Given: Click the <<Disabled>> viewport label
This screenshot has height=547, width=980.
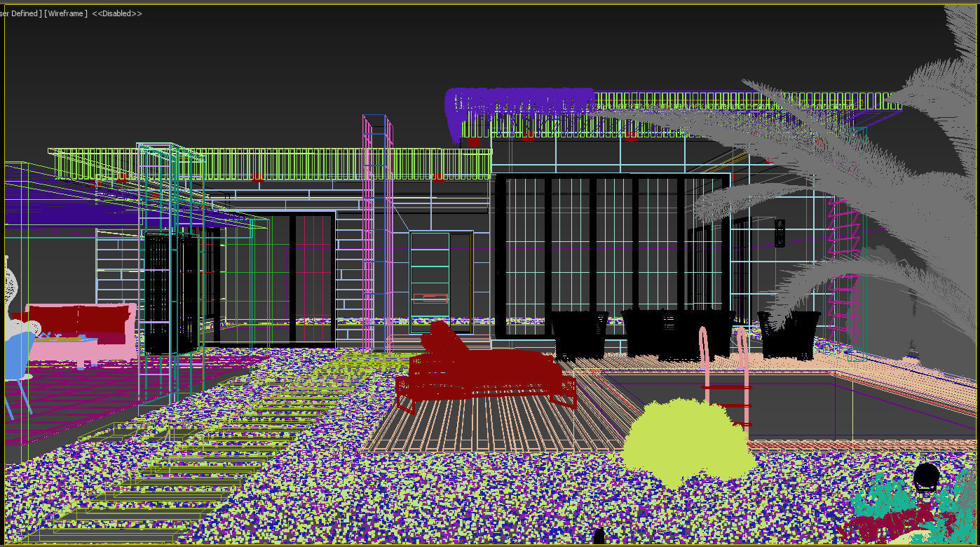Looking at the screenshot, I should point(117,14).
